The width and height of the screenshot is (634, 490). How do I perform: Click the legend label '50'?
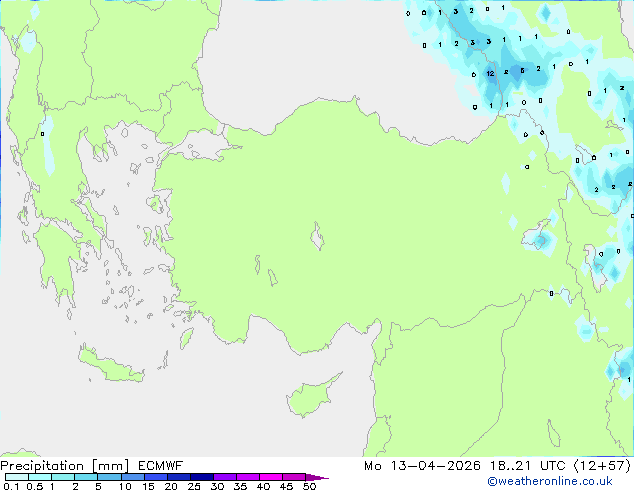pos(310,486)
